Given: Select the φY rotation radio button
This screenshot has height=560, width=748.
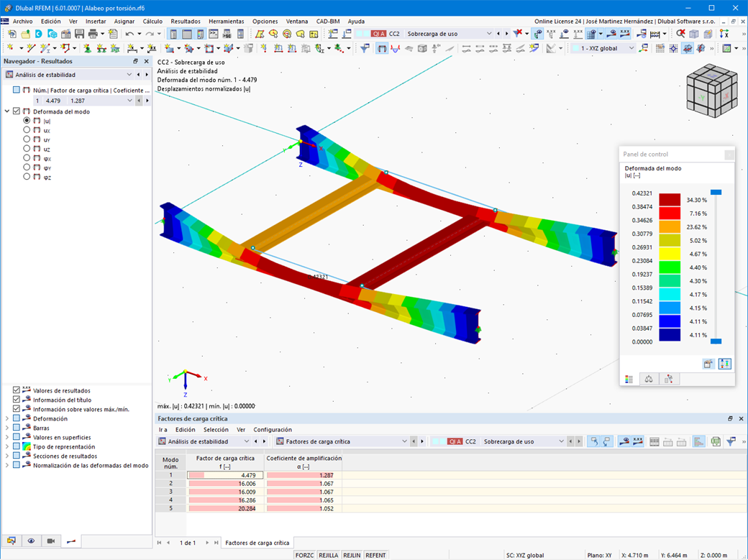Looking at the screenshot, I should click(27, 167).
